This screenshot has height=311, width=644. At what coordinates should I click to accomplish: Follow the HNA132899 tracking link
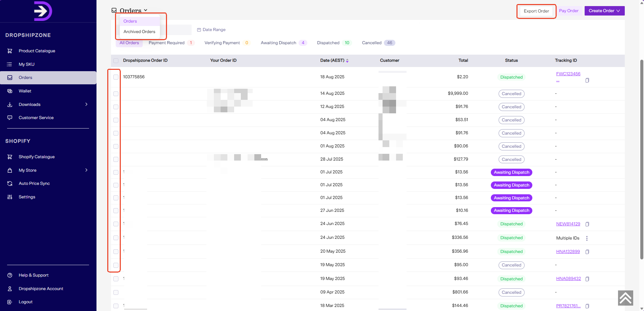pyautogui.click(x=568, y=252)
